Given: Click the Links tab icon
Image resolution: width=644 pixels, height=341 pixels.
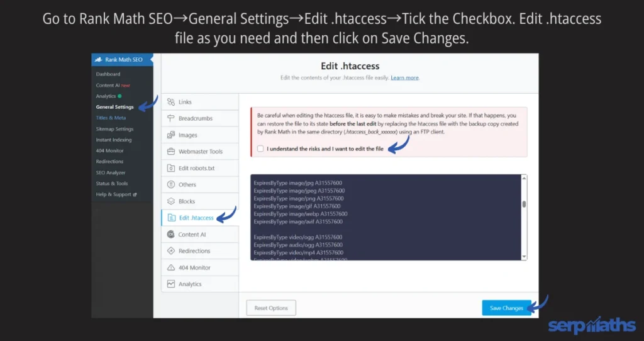Looking at the screenshot, I should point(171,102).
